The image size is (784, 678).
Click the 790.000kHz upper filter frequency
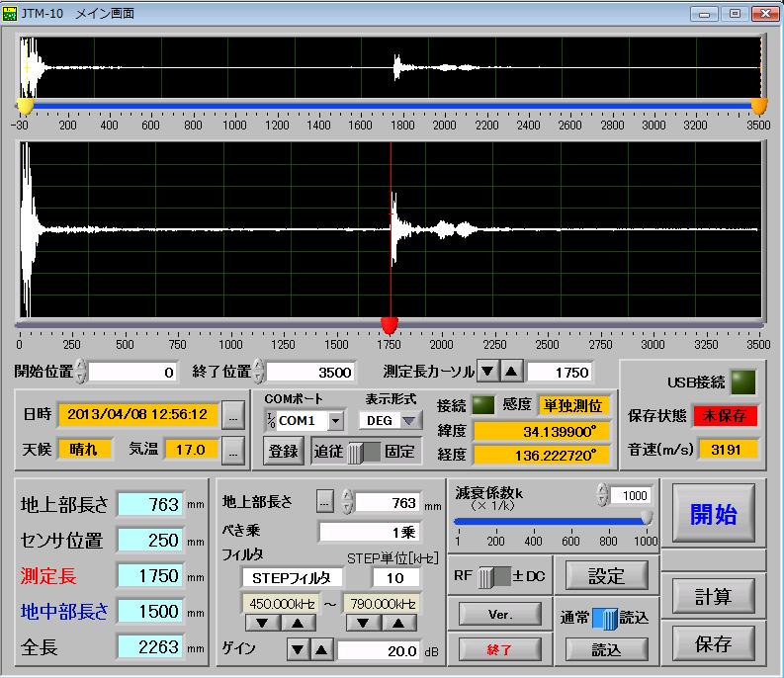[x=382, y=604]
